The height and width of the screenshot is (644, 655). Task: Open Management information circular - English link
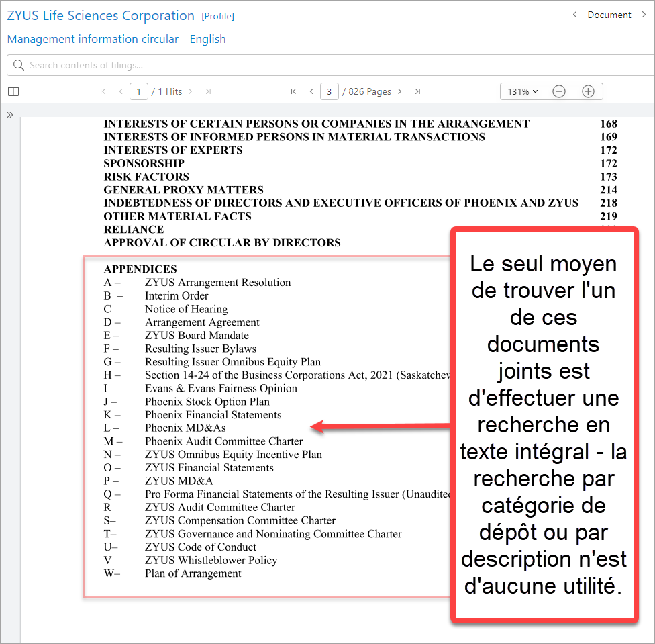tap(117, 39)
